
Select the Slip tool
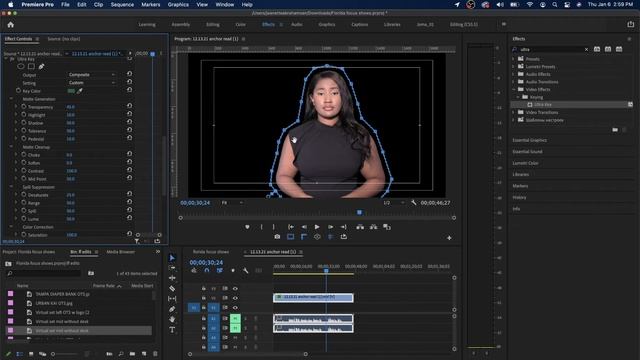[172, 299]
